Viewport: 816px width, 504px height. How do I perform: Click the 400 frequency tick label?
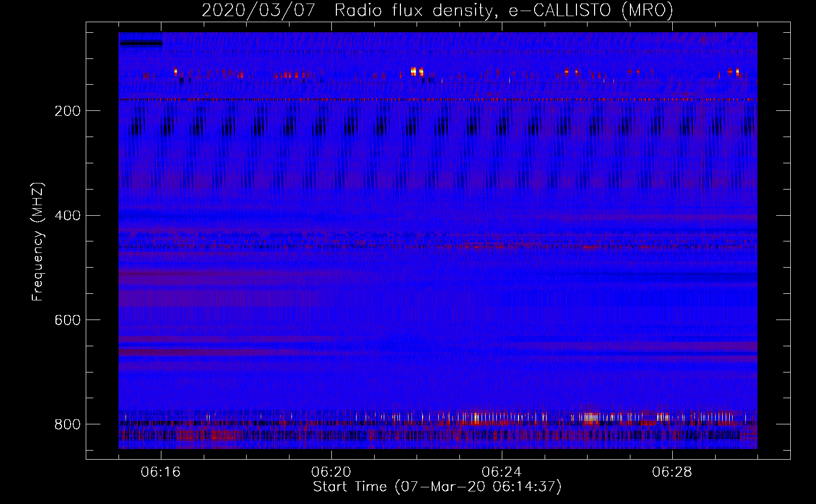click(67, 216)
